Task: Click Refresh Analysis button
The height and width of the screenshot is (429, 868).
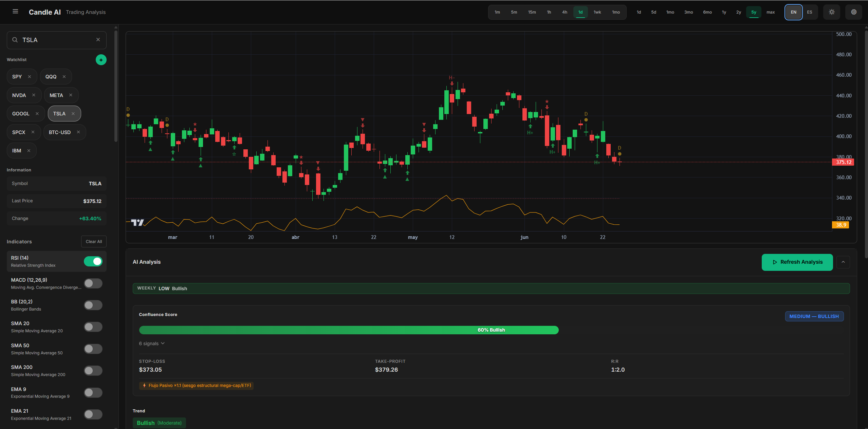Action: point(797,262)
